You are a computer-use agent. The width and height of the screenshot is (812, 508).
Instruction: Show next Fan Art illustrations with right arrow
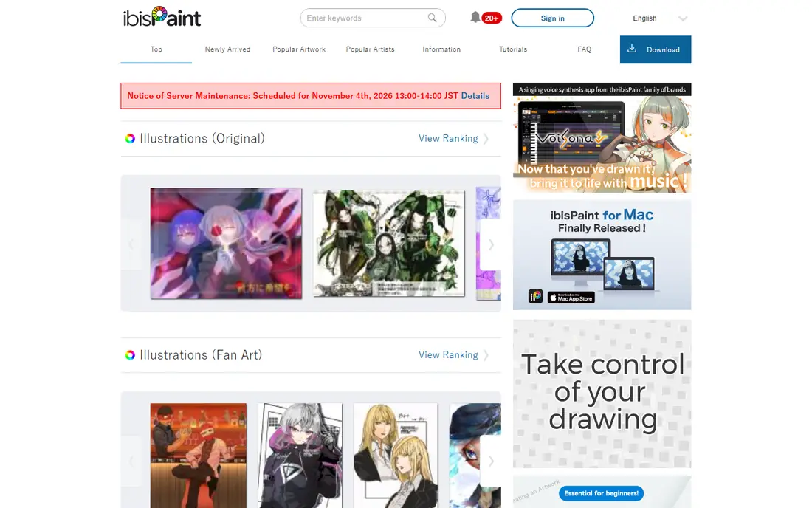coord(490,461)
